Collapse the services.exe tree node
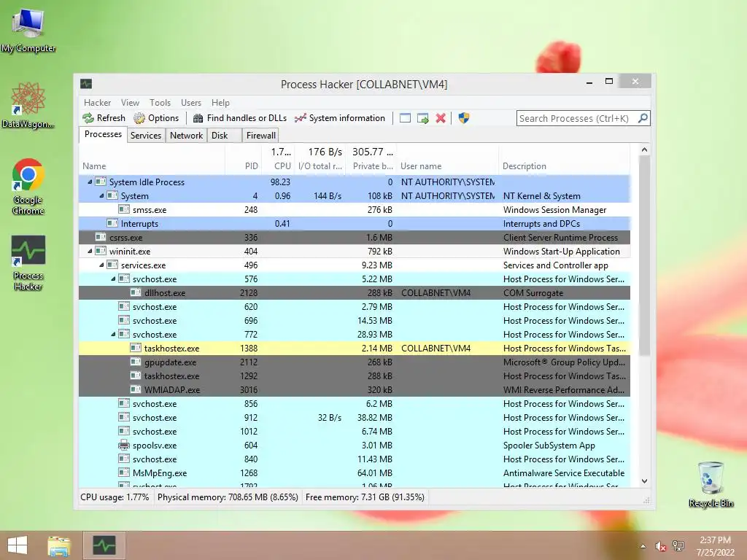This screenshot has width=747, height=560. [x=101, y=265]
